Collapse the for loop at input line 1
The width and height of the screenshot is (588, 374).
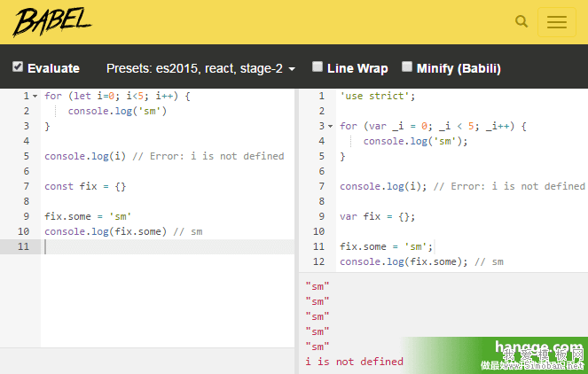tap(35, 96)
